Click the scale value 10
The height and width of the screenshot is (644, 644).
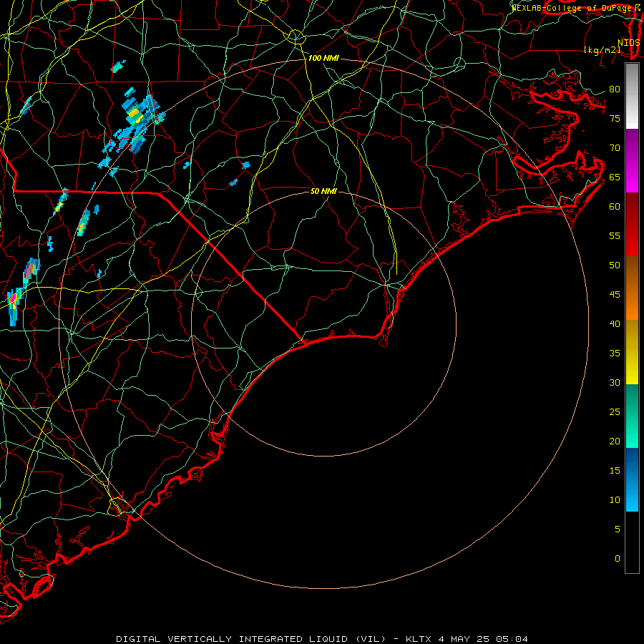click(x=615, y=500)
